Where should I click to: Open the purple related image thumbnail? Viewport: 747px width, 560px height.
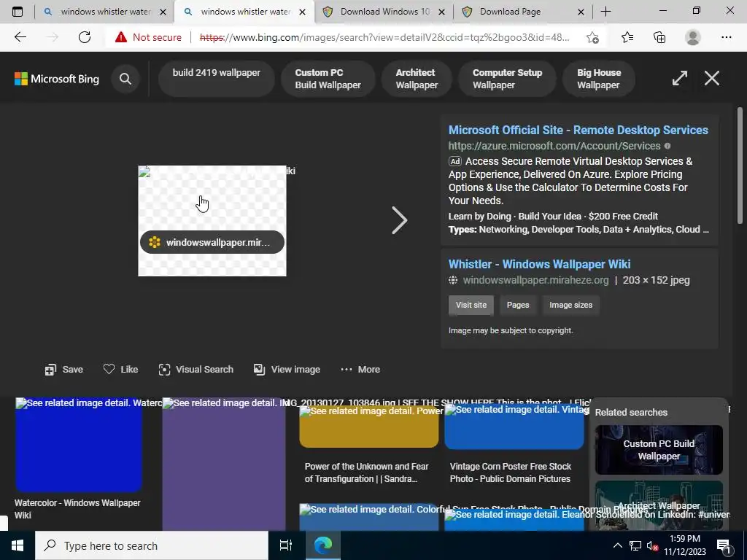point(224,464)
